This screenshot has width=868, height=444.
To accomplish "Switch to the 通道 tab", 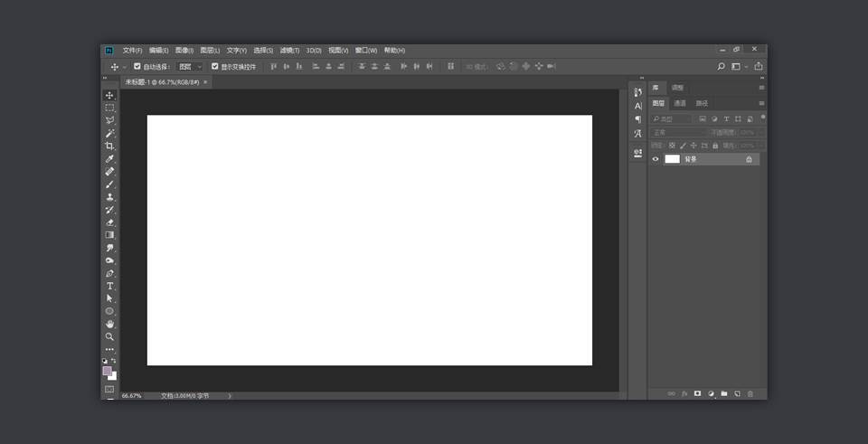I will (x=680, y=103).
